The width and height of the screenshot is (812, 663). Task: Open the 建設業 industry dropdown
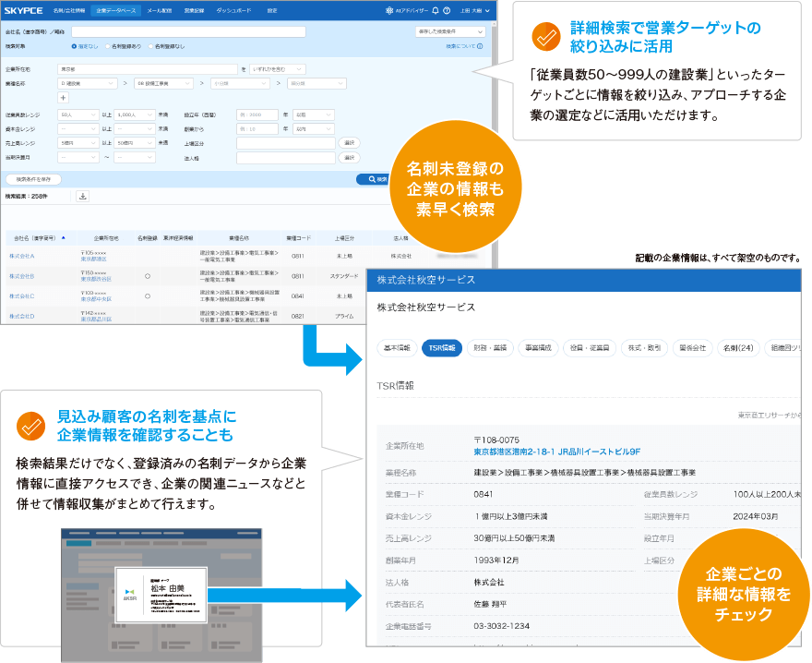click(x=85, y=83)
